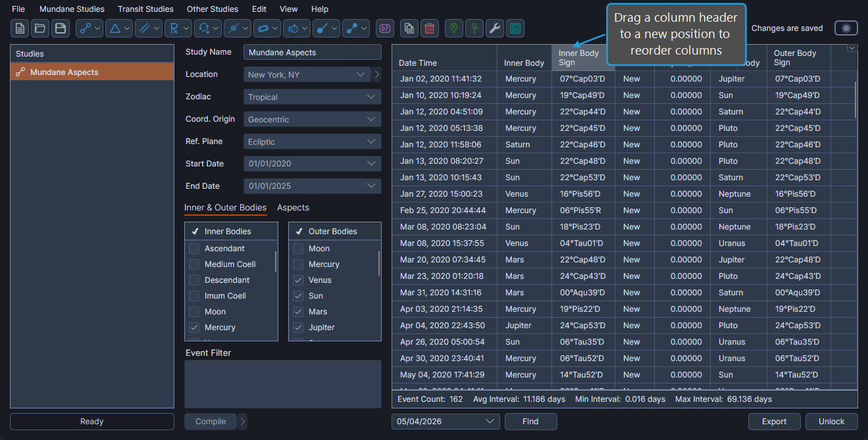Click the Open folder icon
Viewport: 868px width, 440px height.
pos(40,28)
